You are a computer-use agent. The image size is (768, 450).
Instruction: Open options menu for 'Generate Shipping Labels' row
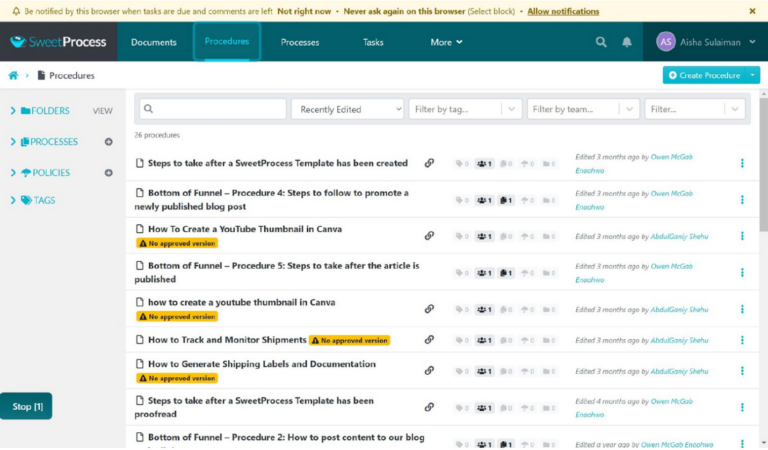pos(742,371)
